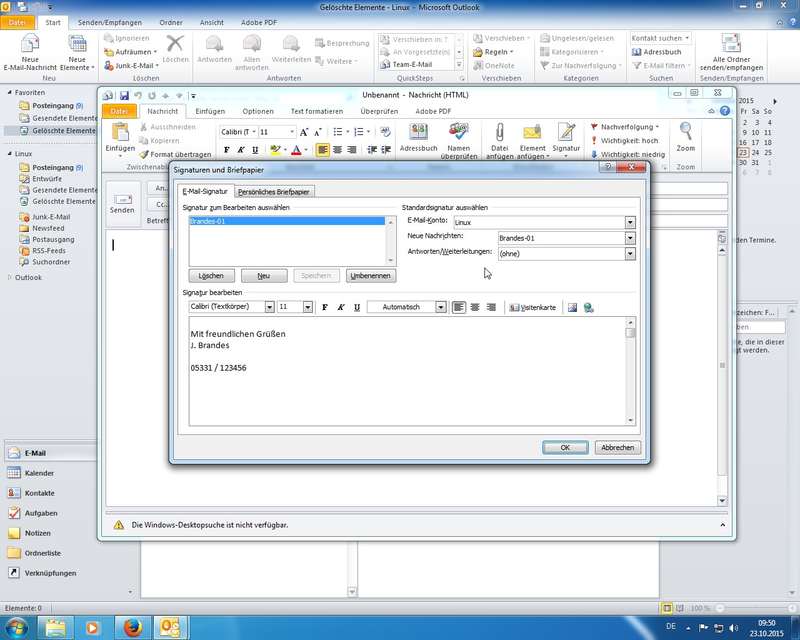The height and width of the screenshot is (640, 800).
Task: Open Junk-E-Mail folder in Linux account
Action: coord(51,217)
